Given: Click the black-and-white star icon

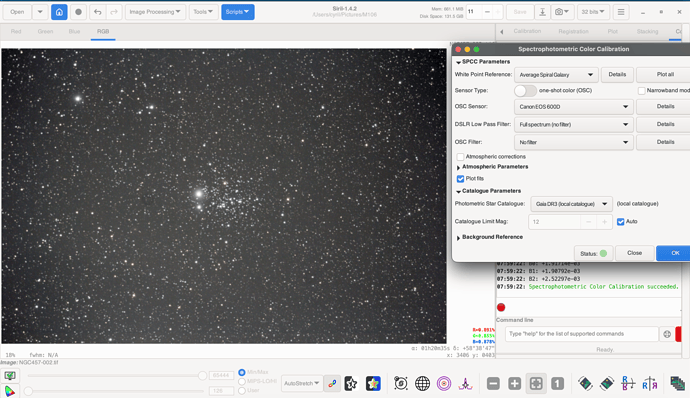Looking at the screenshot, I should [x=351, y=383].
